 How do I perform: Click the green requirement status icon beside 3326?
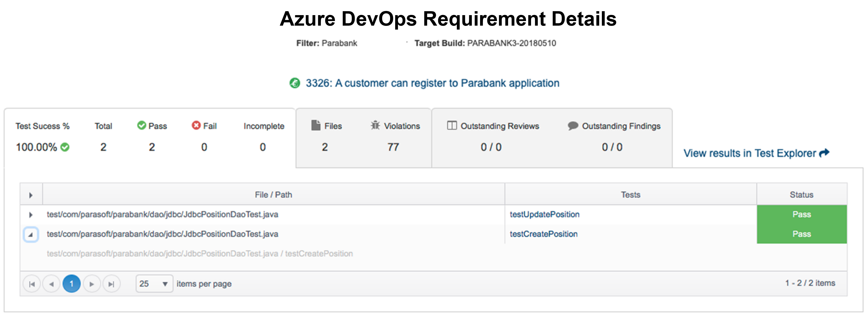pos(294,83)
